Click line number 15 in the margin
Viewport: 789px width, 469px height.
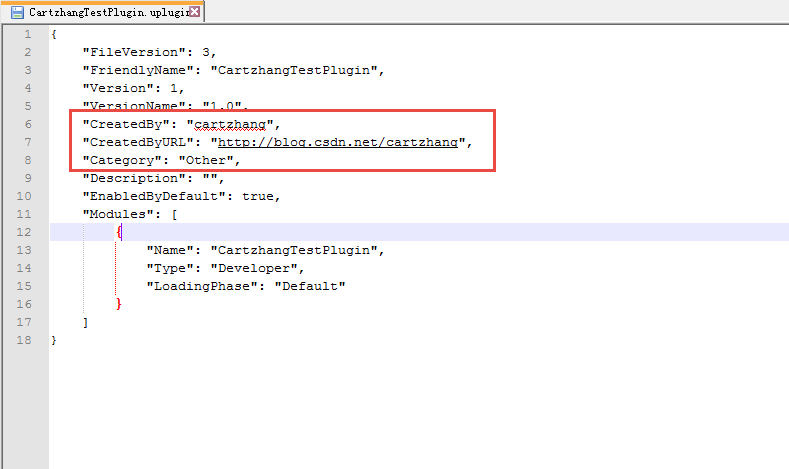point(24,286)
